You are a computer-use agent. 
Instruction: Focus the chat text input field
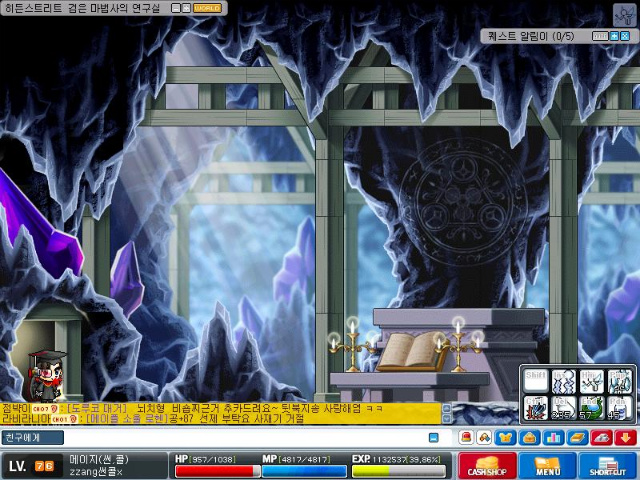tap(245, 438)
